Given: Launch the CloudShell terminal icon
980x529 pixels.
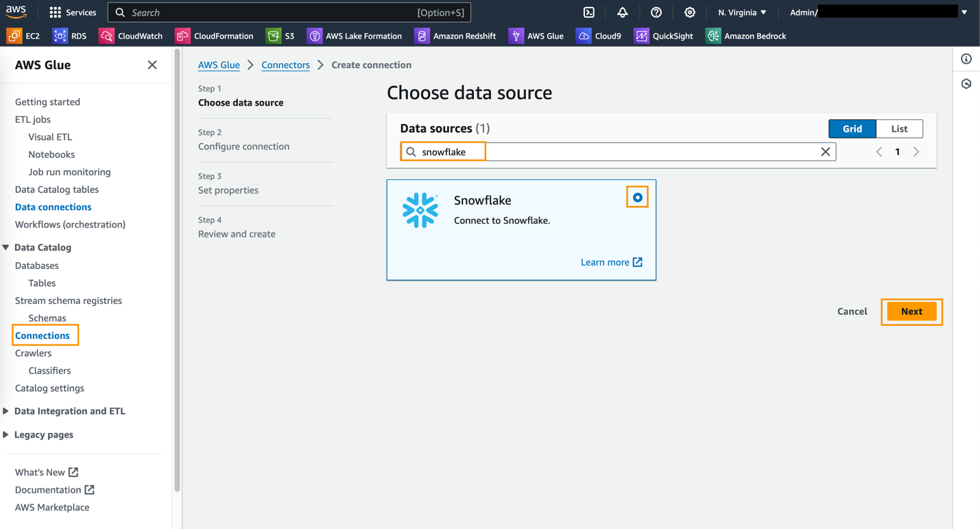Looking at the screenshot, I should pyautogui.click(x=588, y=12).
